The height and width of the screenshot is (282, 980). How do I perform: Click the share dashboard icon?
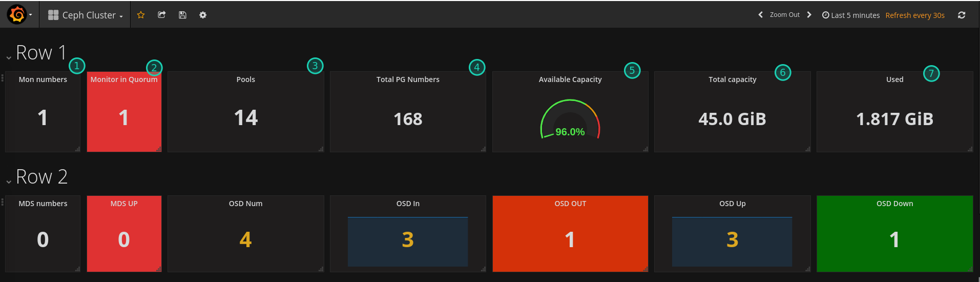pos(162,15)
